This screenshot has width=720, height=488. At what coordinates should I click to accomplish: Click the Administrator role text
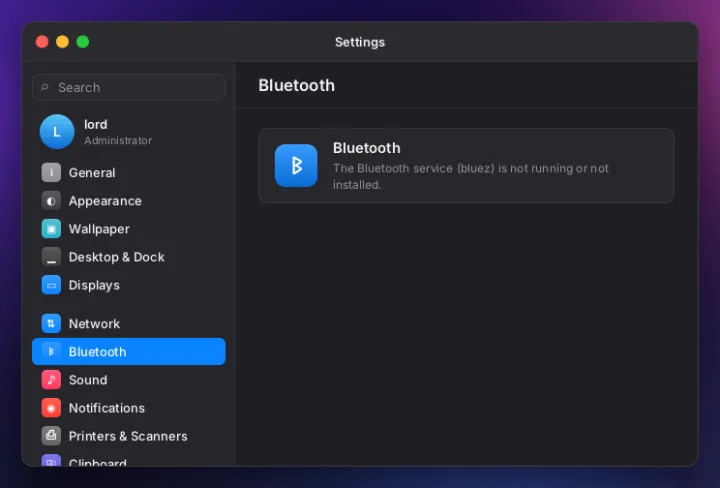(x=118, y=140)
